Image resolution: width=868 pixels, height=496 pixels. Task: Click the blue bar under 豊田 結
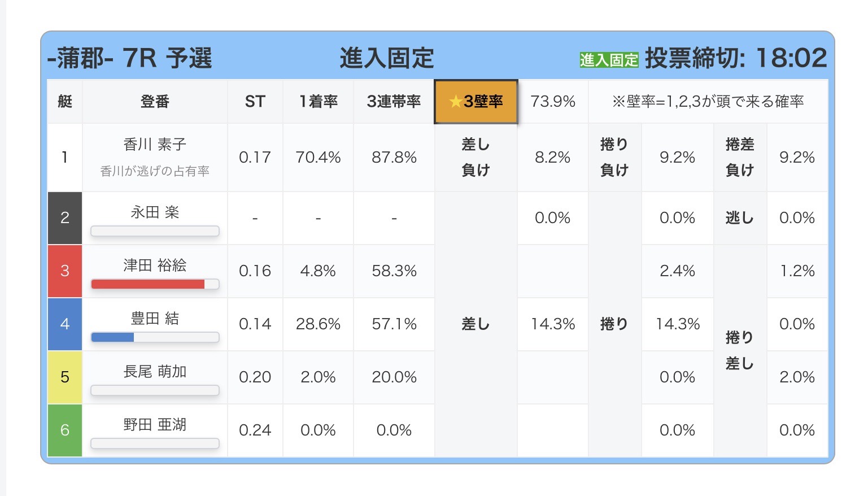[113, 337]
